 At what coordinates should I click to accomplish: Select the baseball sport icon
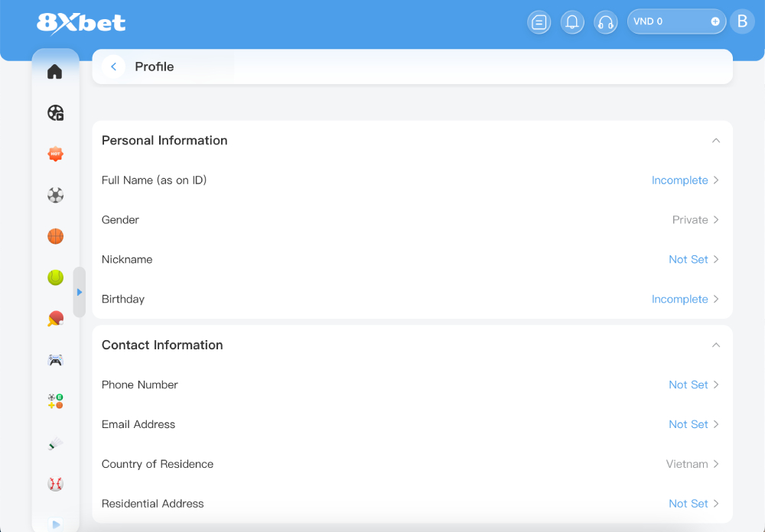[x=55, y=484]
